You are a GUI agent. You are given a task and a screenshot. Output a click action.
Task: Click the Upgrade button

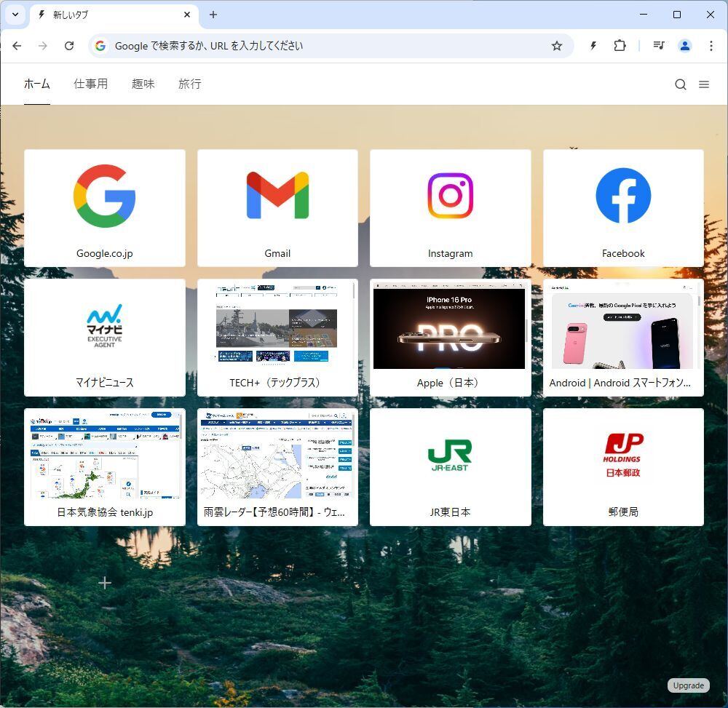[x=688, y=685]
